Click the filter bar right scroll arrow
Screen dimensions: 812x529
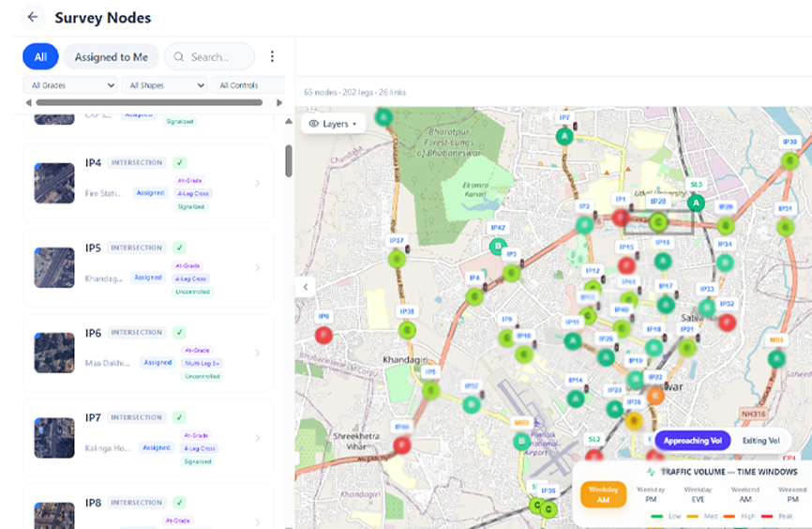(279, 102)
